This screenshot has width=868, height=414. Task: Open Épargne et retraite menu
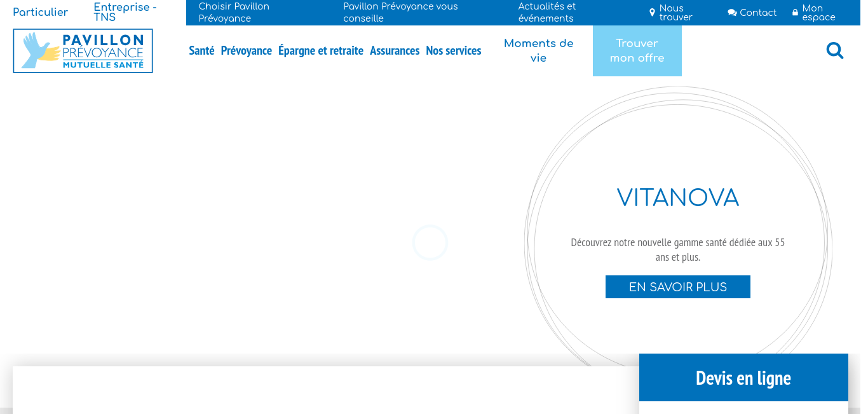coord(321,51)
